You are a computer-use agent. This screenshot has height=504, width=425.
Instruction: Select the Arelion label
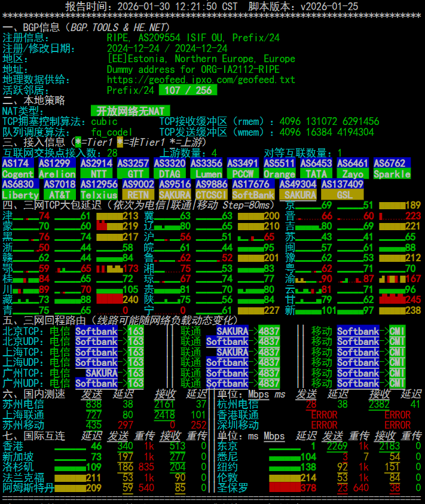[57, 174]
